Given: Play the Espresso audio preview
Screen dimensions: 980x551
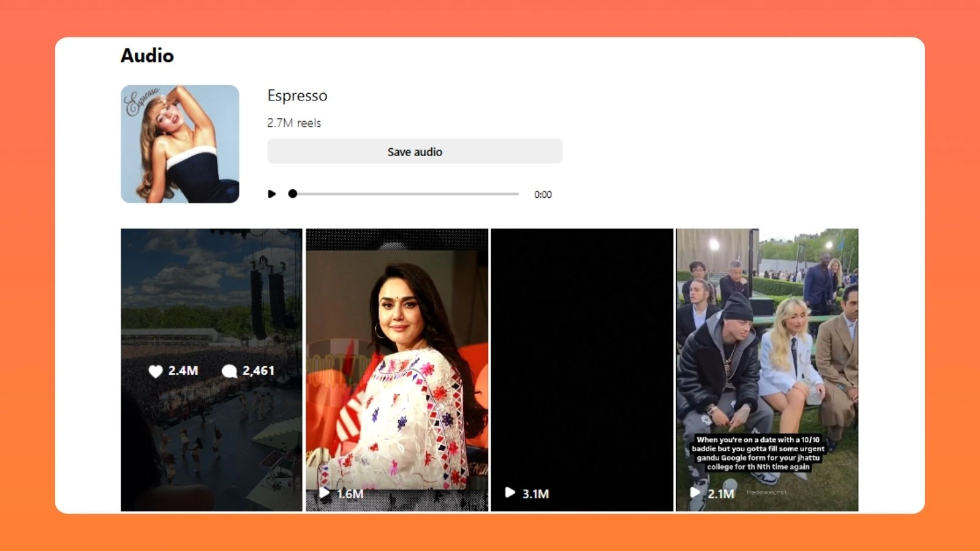Looking at the screenshot, I should [272, 194].
